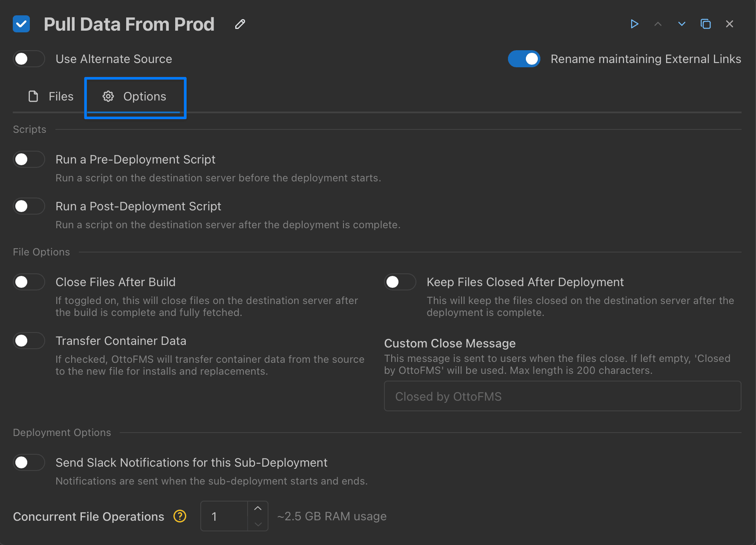Move sub-deployment up with the up chevron

(658, 24)
